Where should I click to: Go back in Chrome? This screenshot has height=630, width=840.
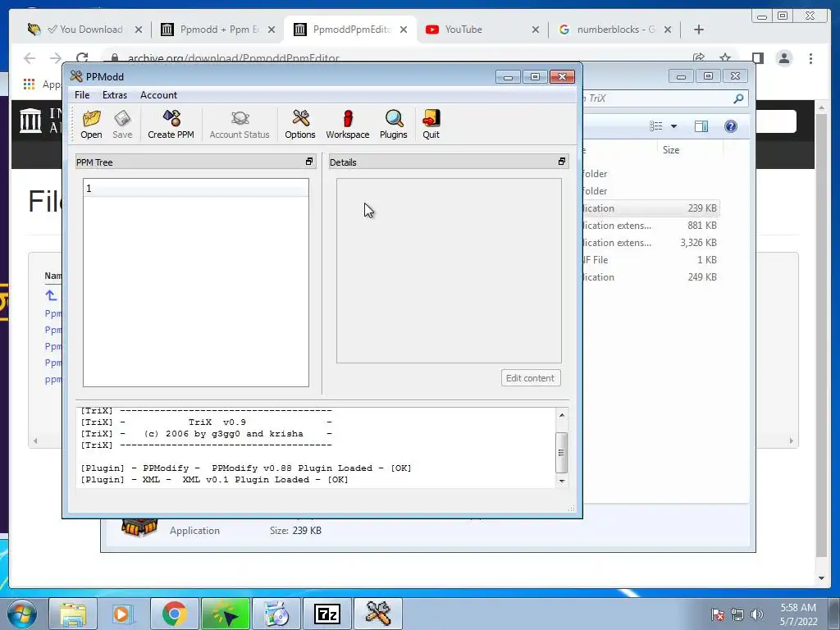[30, 58]
